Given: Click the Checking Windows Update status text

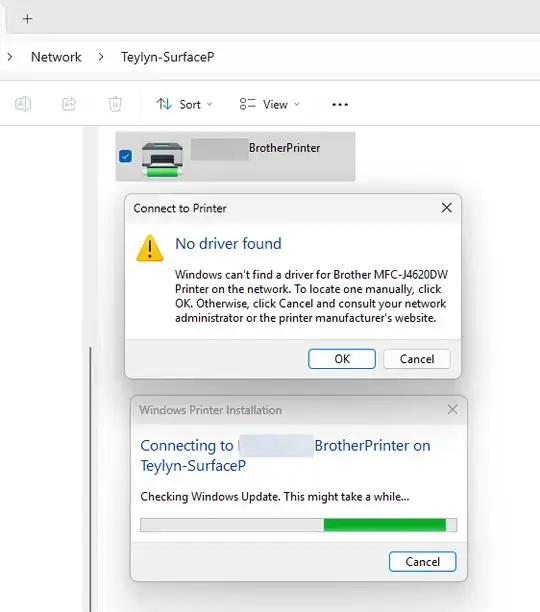Looking at the screenshot, I should point(275,496).
